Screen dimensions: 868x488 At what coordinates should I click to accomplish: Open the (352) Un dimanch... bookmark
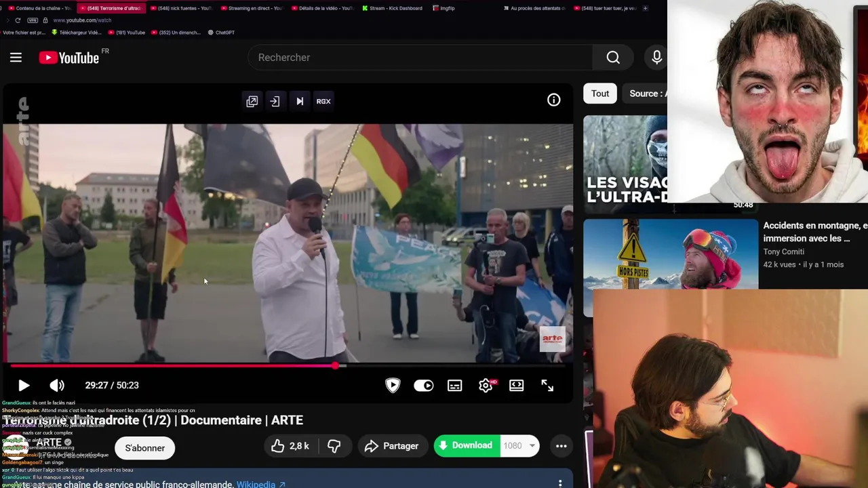coord(176,33)
